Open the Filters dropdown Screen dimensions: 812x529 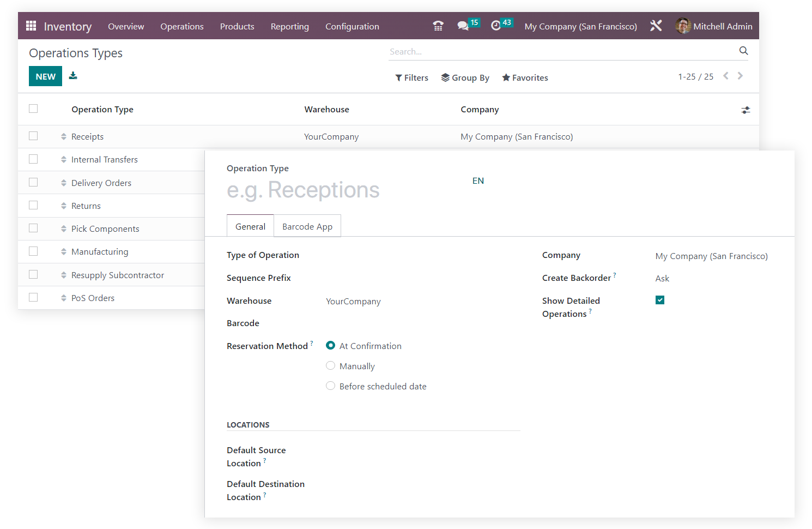point(411,77)
